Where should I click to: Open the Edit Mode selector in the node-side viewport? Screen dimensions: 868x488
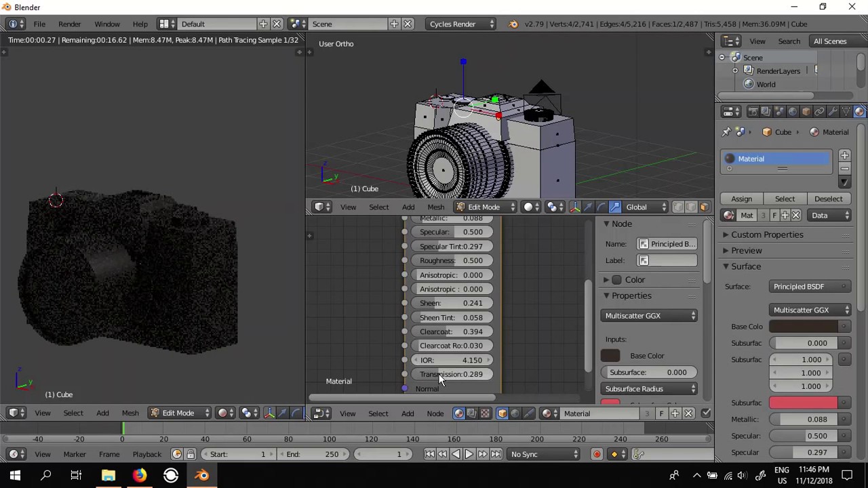tap(486, 207)
